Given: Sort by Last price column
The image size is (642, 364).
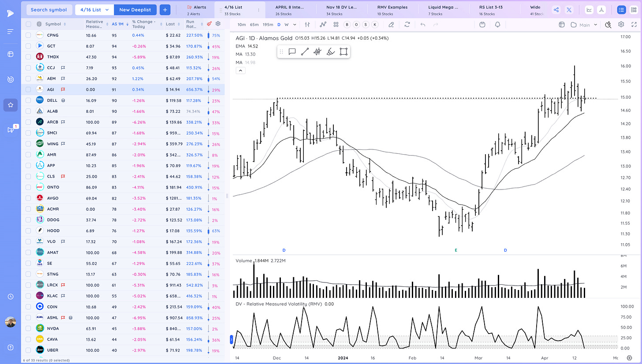Looking at the screenshot, I should pos(172,24).
